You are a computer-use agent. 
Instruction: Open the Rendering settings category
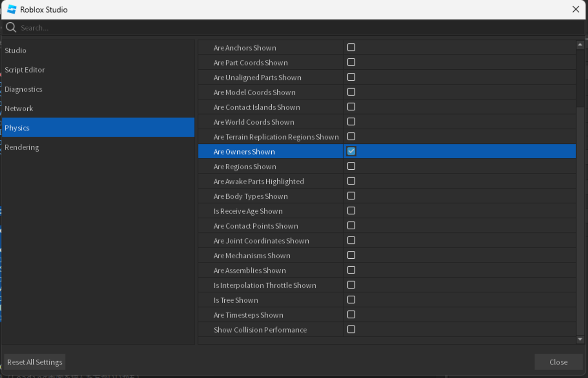98,147
